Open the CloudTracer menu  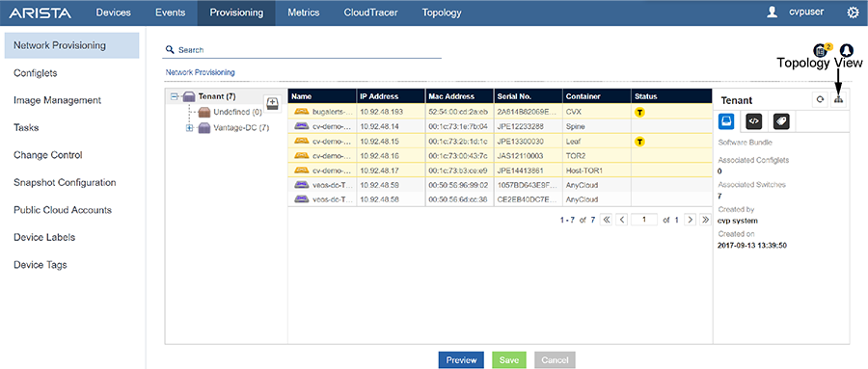point(371,13)
